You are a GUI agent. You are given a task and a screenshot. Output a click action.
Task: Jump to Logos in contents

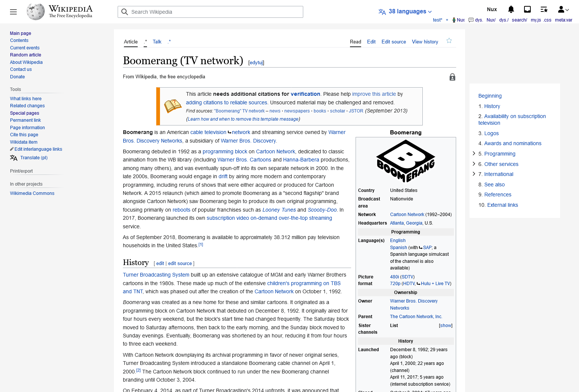[x=491, y=133]
